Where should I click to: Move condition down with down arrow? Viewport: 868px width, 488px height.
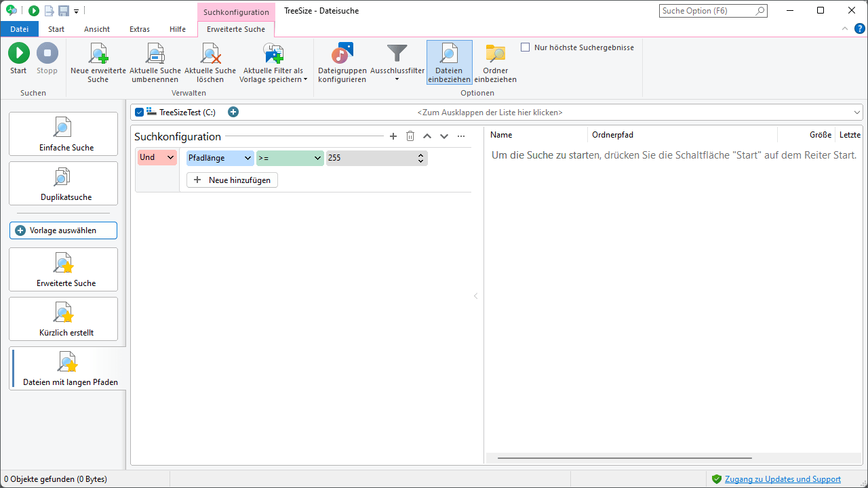[444, 136]
